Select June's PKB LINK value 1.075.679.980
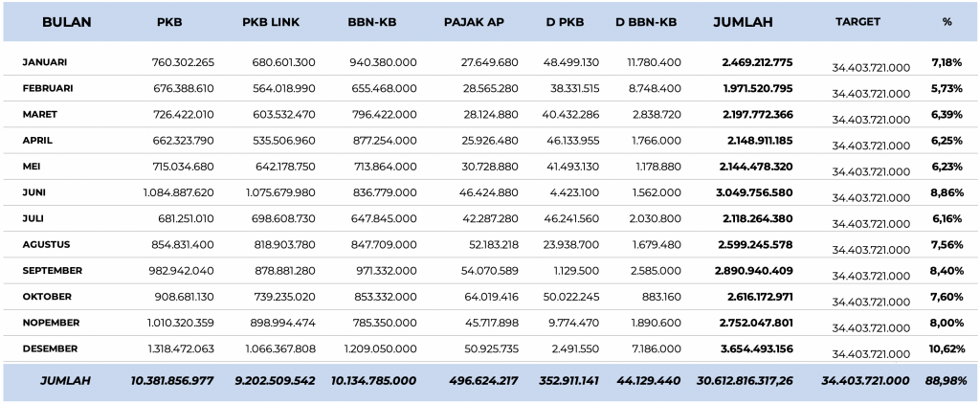The width and height of the screenshot is (980, 404). tap(276, 192)
